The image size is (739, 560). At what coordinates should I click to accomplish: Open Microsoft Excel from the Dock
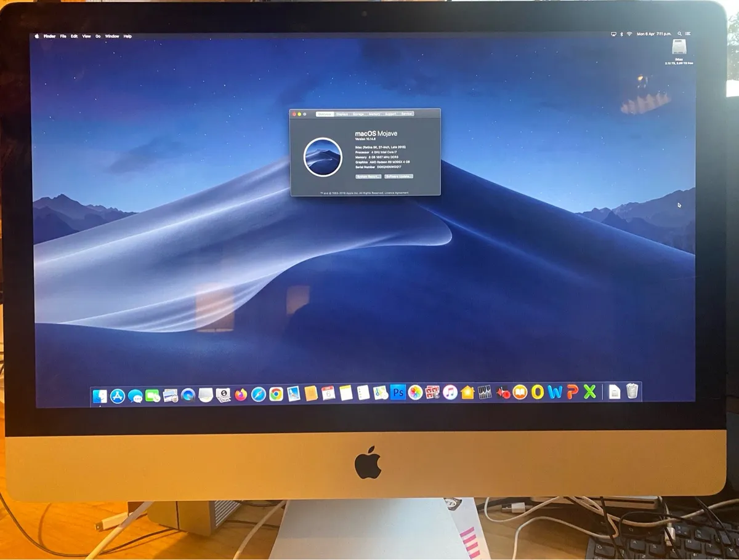click(589, 393)
